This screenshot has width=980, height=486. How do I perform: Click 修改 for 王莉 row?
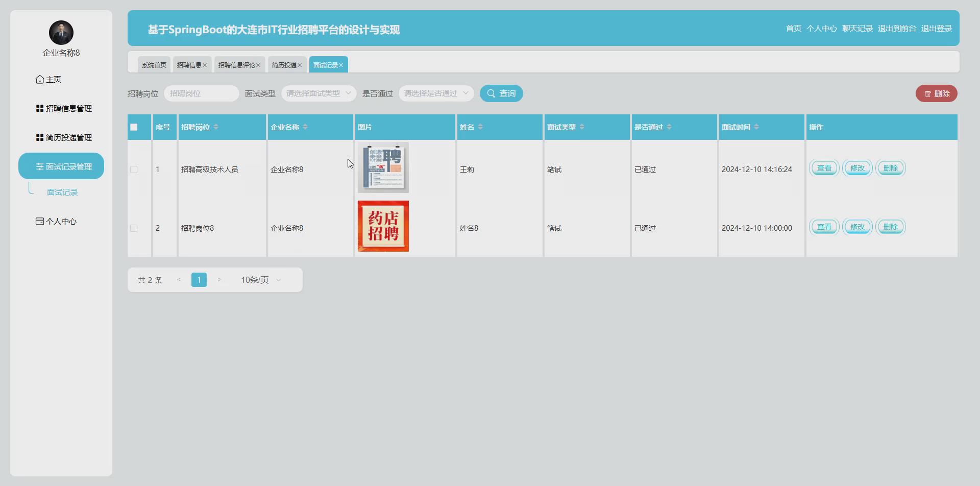857,168
